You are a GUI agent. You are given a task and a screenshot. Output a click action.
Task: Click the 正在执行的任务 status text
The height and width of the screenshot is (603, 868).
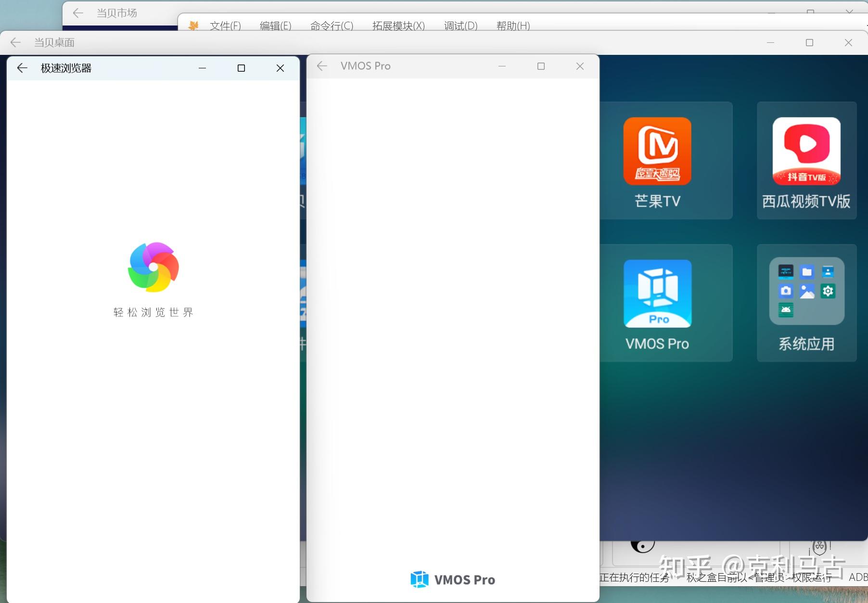coord(635,577)
